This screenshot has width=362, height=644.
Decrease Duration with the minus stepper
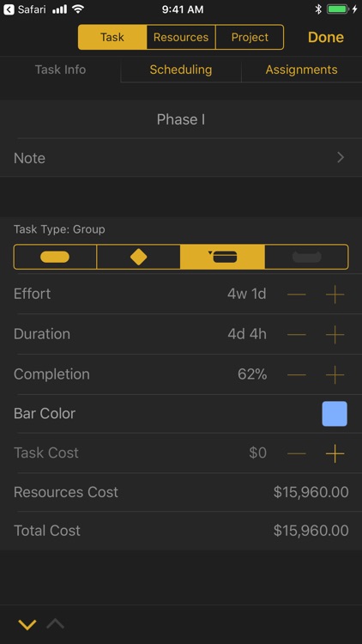[x=297, y=334]
